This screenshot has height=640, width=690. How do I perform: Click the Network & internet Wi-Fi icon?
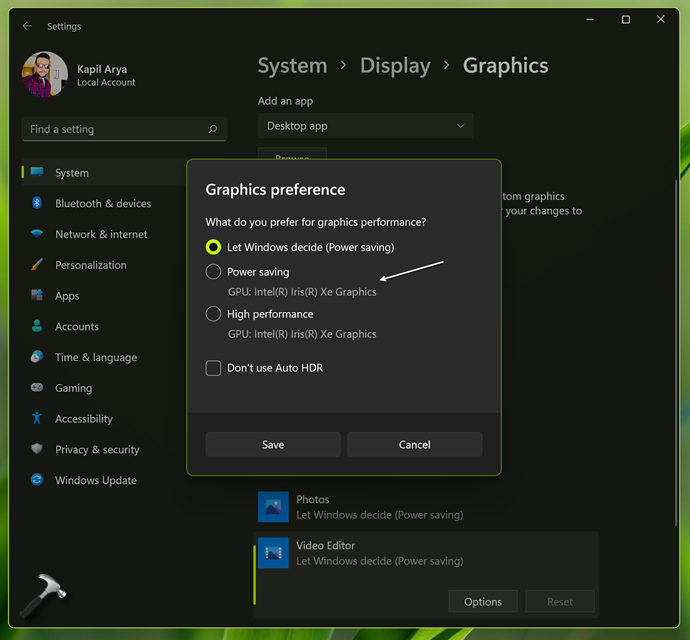pos(37,234)
